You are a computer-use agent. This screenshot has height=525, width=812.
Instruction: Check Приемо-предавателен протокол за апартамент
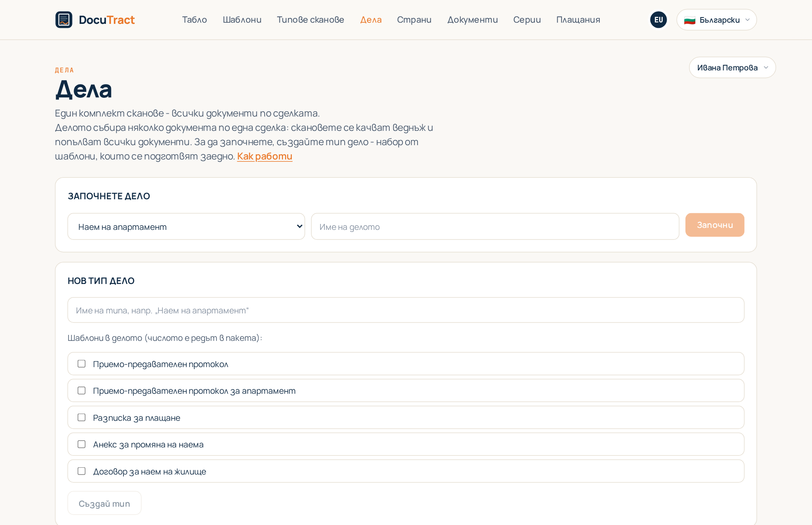(x=82, y=391)
